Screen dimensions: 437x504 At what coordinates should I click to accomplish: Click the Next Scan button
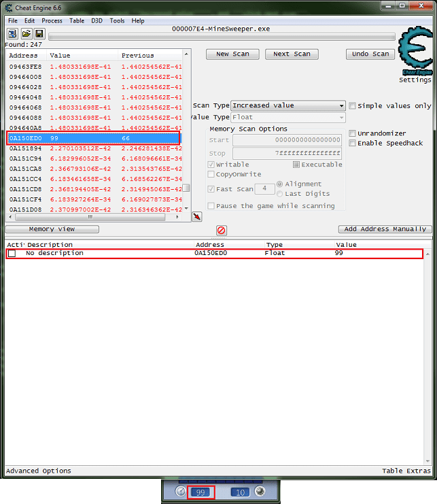(x=292, y=54)
